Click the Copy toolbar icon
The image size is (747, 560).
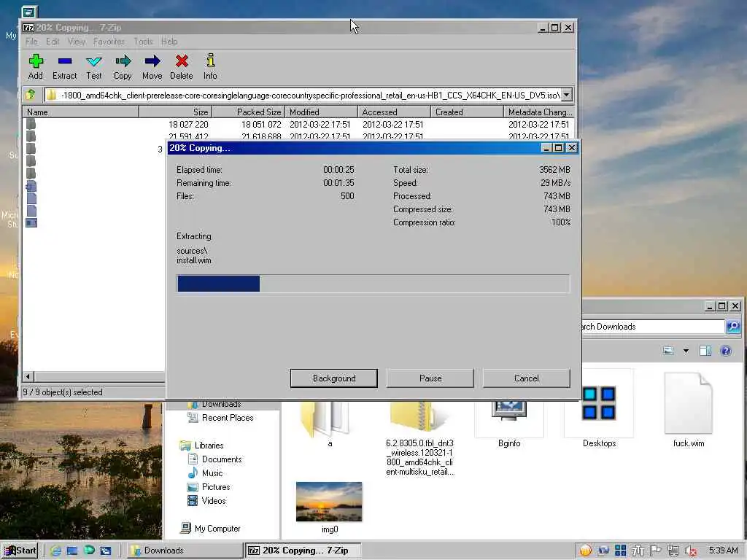[123, 66]
